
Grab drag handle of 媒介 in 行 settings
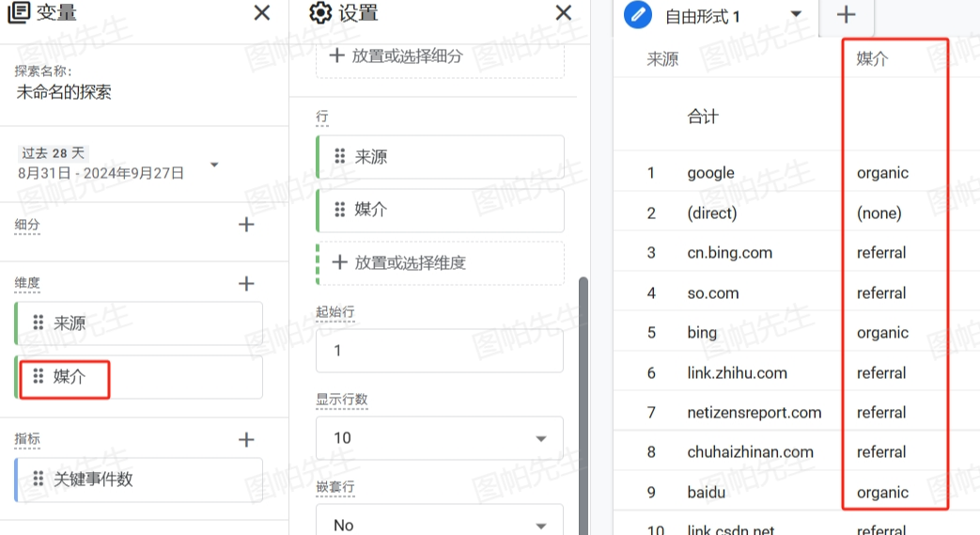[339, 209]
